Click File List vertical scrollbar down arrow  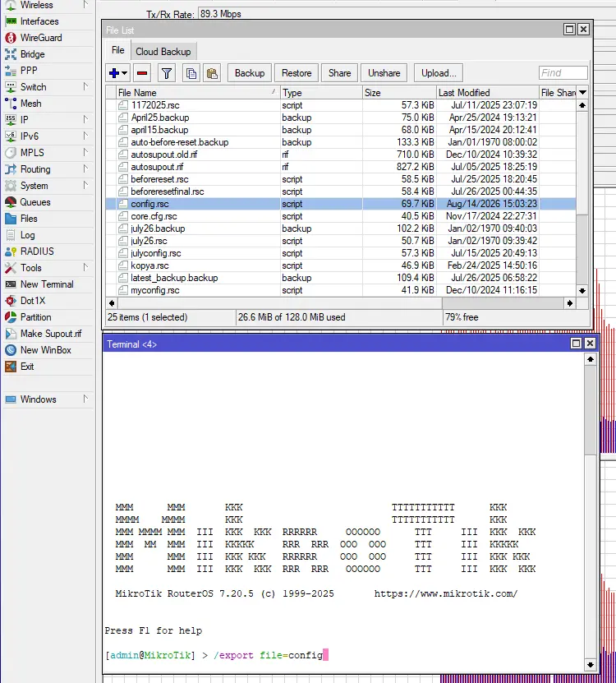(x=582, y=290)
